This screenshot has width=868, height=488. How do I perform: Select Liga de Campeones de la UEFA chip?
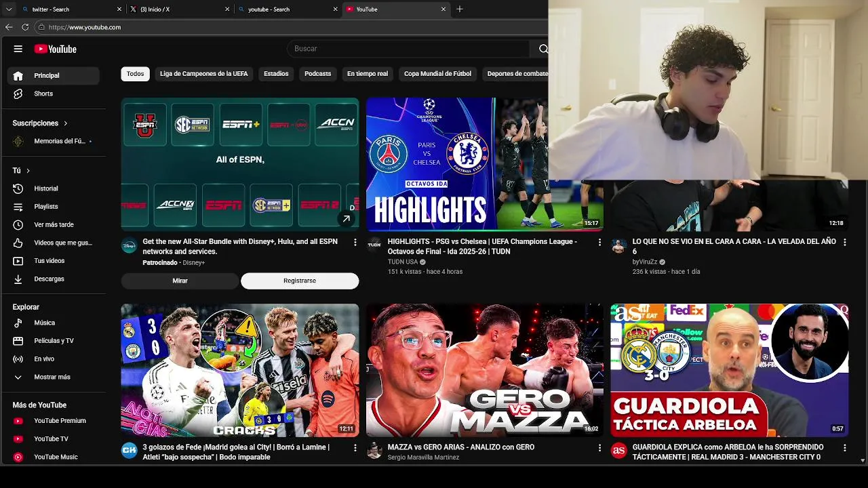[x=203, y=74]
